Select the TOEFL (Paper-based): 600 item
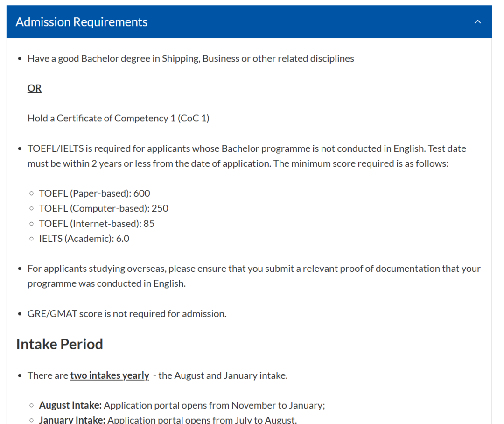Viewport: 504px width, 424px height. click(x=94, y=193)
